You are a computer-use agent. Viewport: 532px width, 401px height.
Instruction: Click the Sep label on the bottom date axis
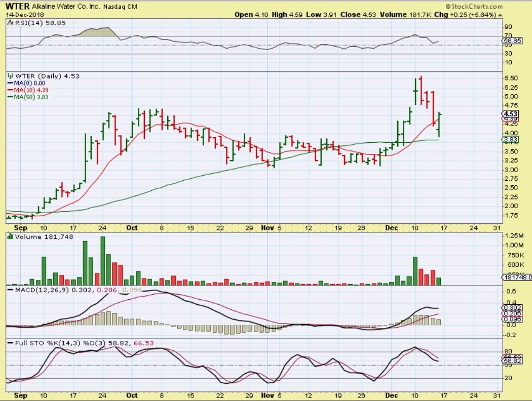21,395
